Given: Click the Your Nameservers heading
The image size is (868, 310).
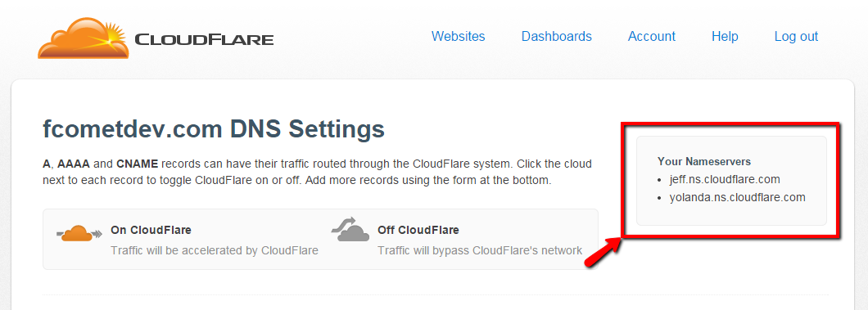Looking at the screenshot, I should (704, 161).
